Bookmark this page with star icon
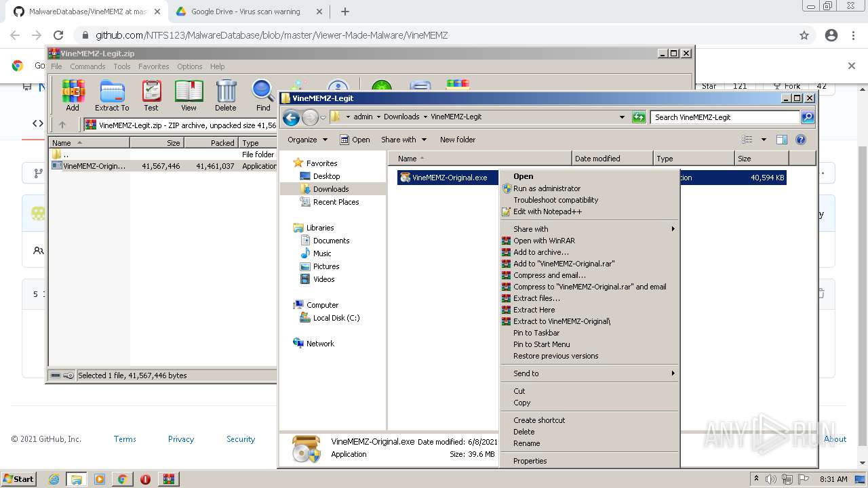Screen dimensions: 868x488 click(804, 35)
